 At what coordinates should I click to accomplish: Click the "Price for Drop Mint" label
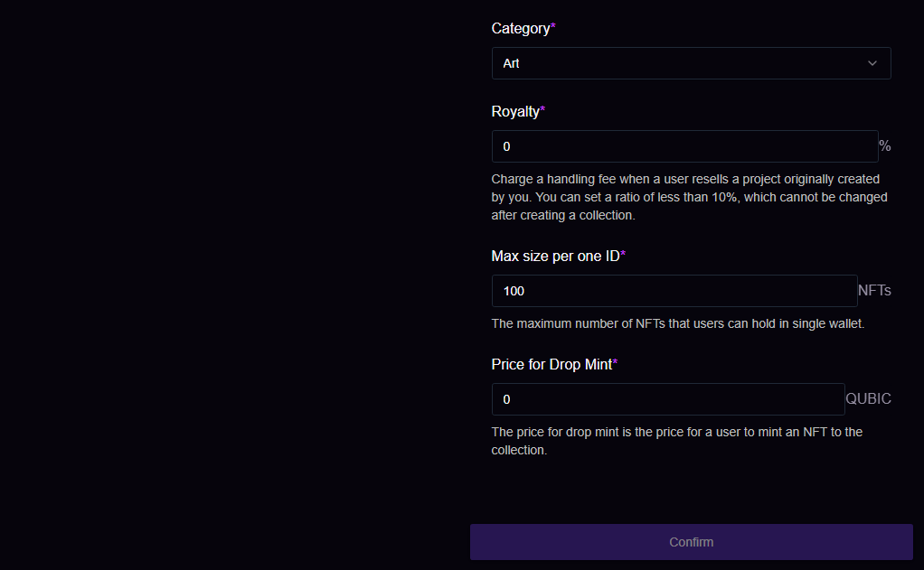(551, 365)
